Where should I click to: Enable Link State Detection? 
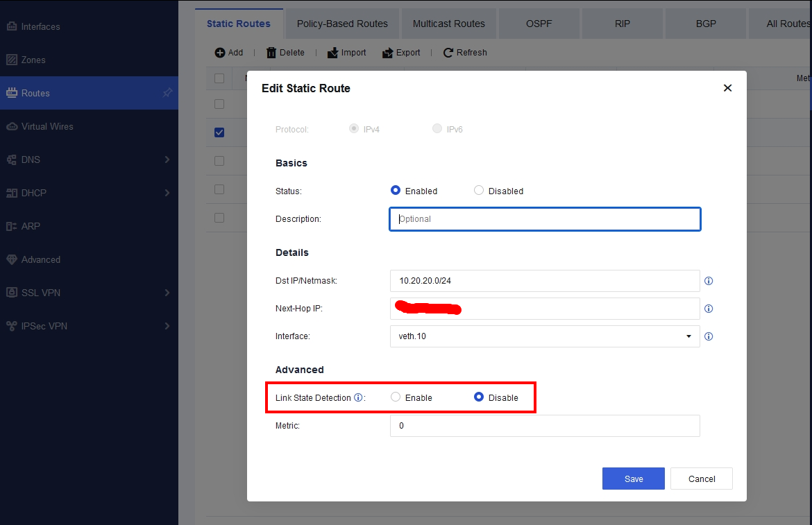tap(396, 397)
